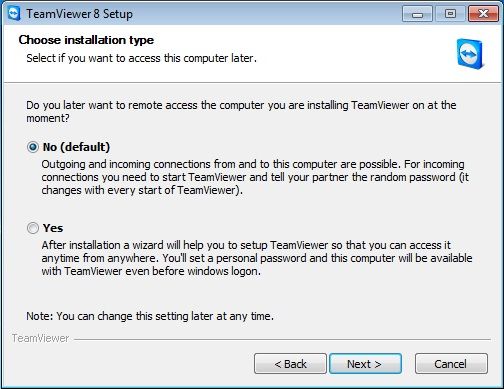Select the Yes radio button

click(x=33, y=228)
